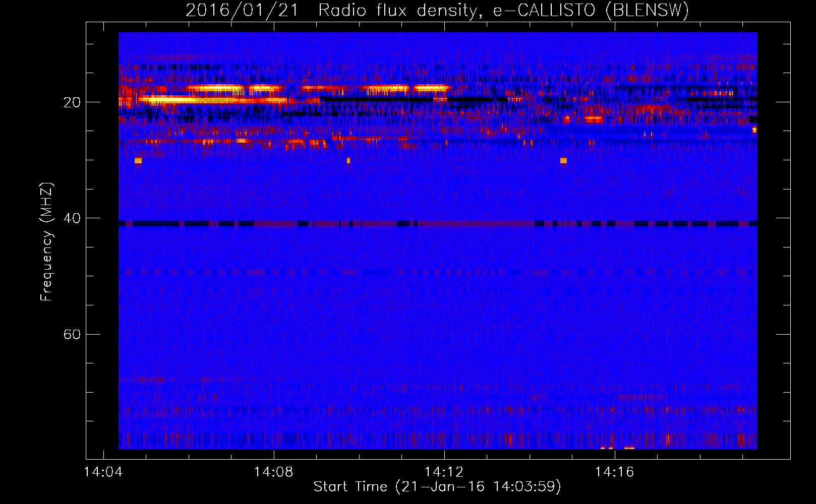Click the 20 frequency tick label

click(x=72, y=102)
